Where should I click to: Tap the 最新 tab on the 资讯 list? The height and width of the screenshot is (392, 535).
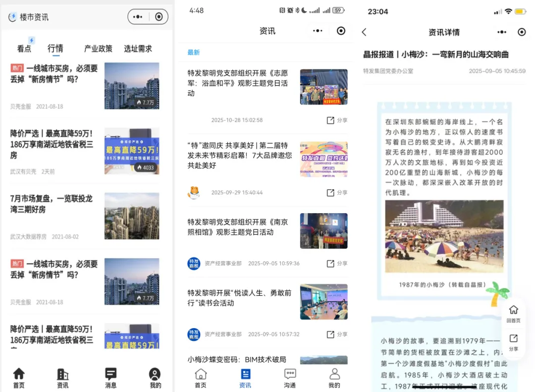[x=193, y=52]
